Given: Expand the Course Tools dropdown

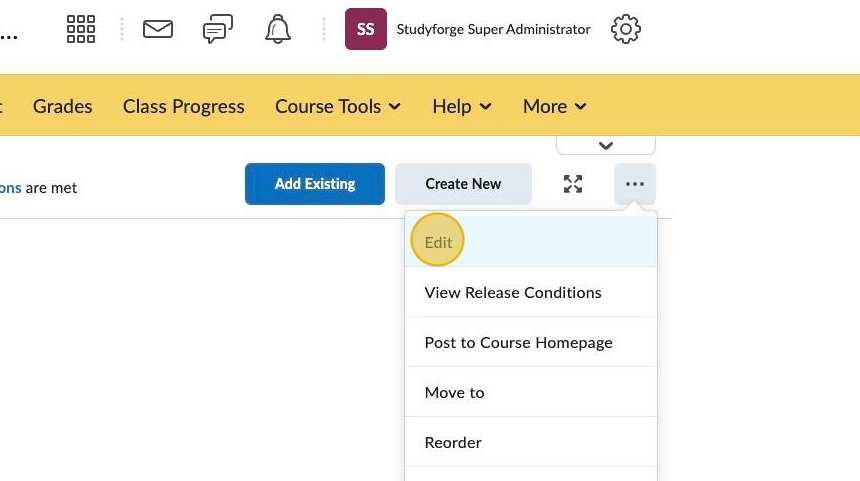Looking at the screenshot, I should tap(338, 106).
